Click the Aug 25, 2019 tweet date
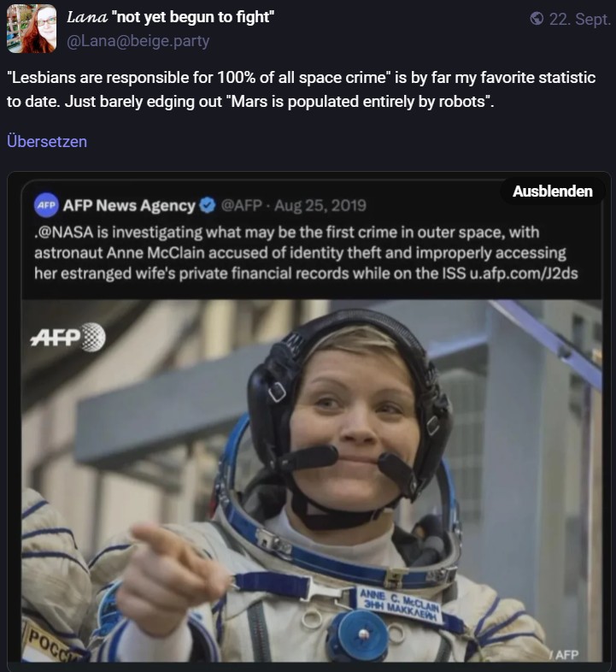The height and width of the screenshot is (672, 616). click(x=320, y=206)
